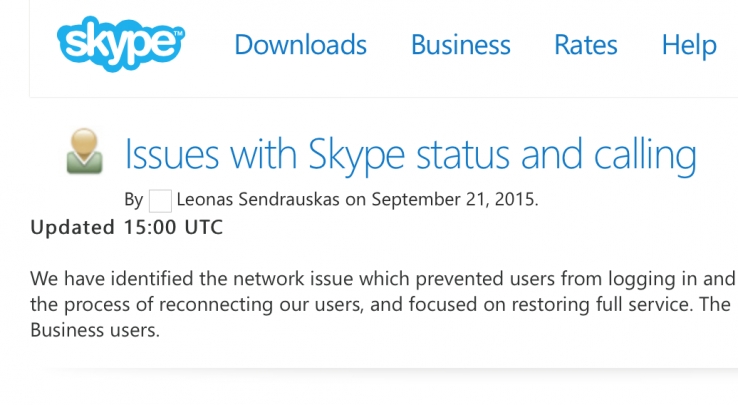Viewport: 738px width, 405px height.
Task: Open the Issues with Skype status headline
Action: (409, 155)
